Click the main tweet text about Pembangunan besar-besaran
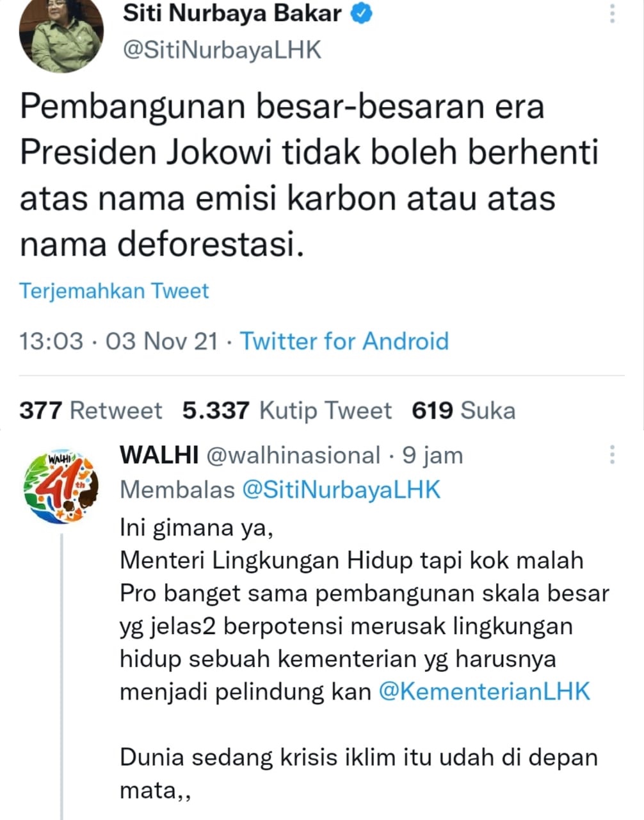The width and height of the screenshot is (644, 820). pos(309,176)
